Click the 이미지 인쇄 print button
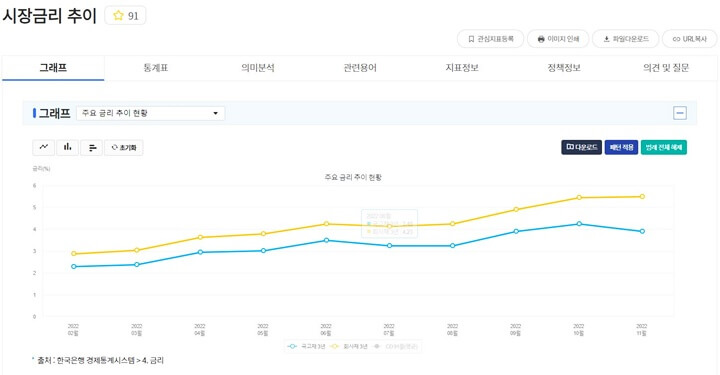This screenshot has height=375, width=720. (558, 39)
